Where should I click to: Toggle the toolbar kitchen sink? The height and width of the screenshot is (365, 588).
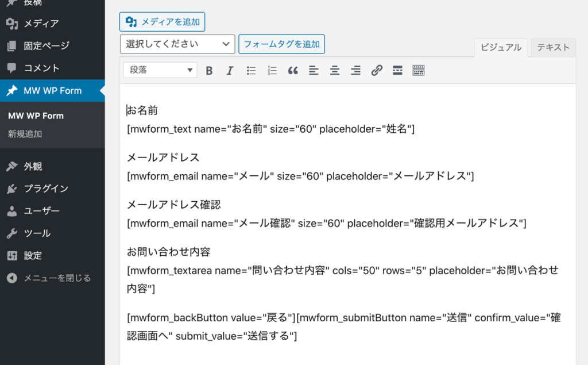[419, 71]
